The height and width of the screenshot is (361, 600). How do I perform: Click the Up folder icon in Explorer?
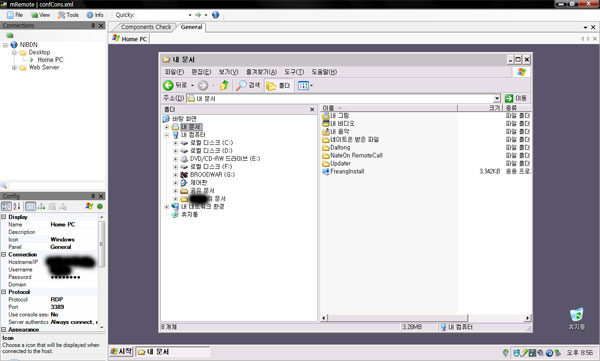pos(224,85)
